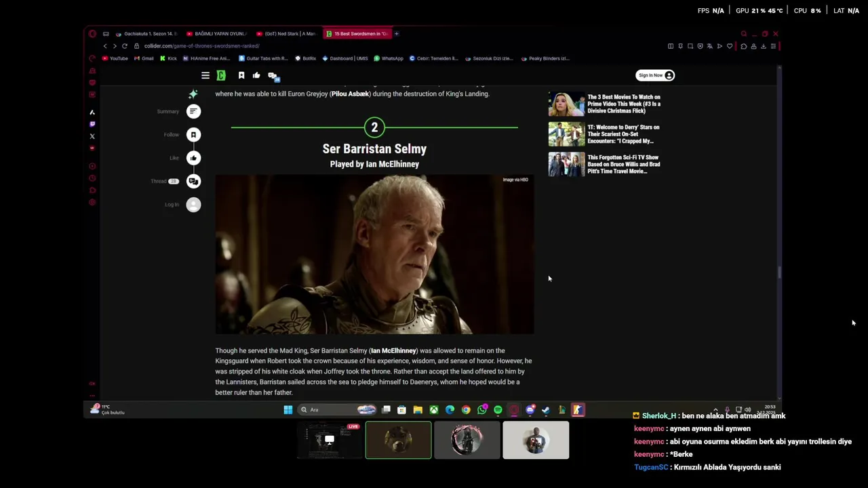Open '3 Best Movies on Prime Video' article
The height and width of the screenshot is (488, 868).
point(624,104)
